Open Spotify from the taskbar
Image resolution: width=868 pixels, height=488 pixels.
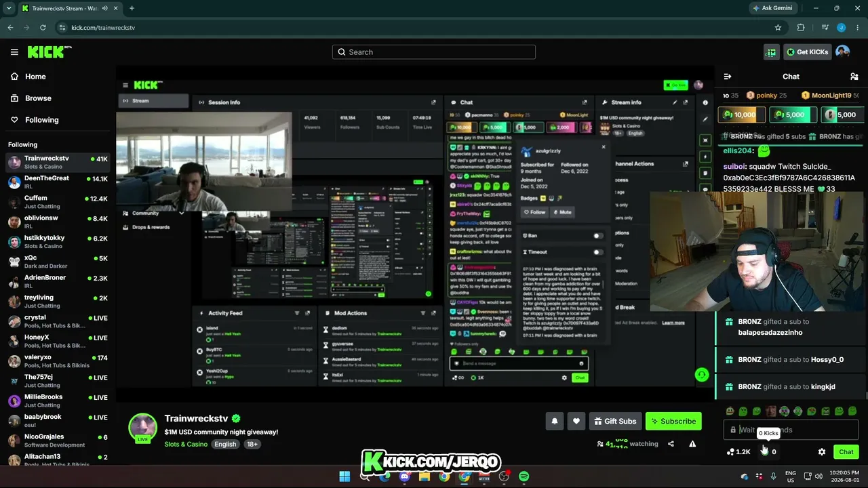point(524,476)
